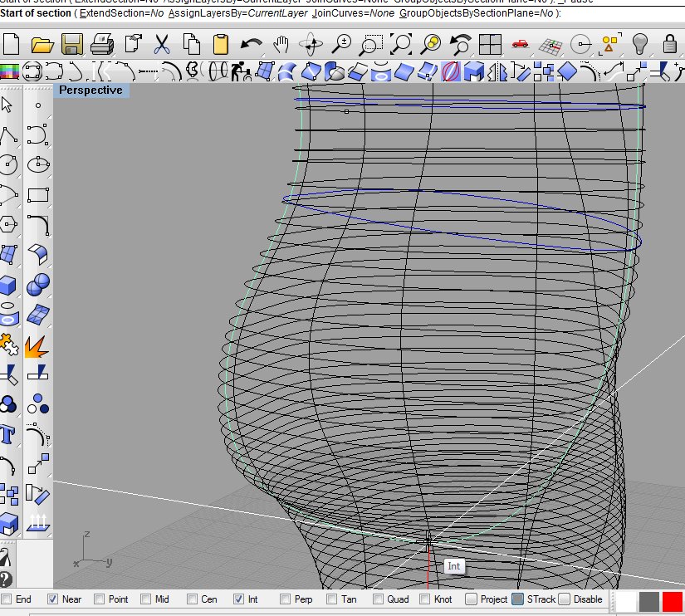The height and width of the screenshot is (616, 685).
Task: Click the Save file icon
Action: click(x=72, y=43)
